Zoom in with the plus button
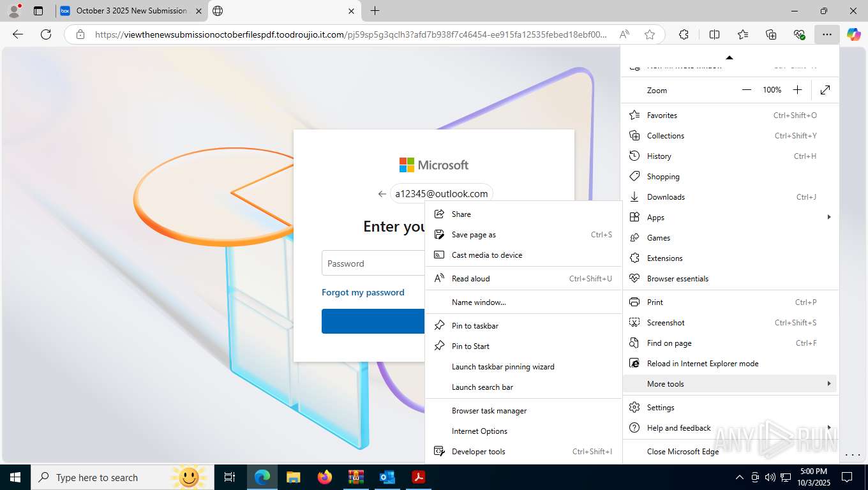 (797, 90)
